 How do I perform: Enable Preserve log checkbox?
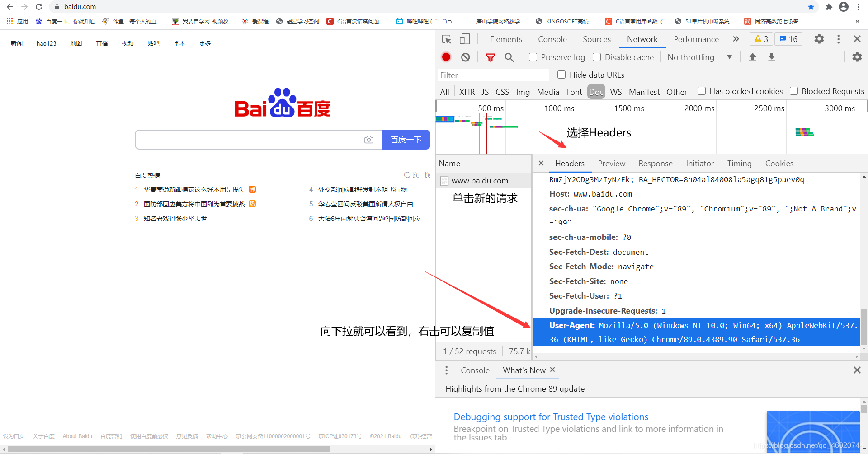pyautogui.click(x=533, y=57)
